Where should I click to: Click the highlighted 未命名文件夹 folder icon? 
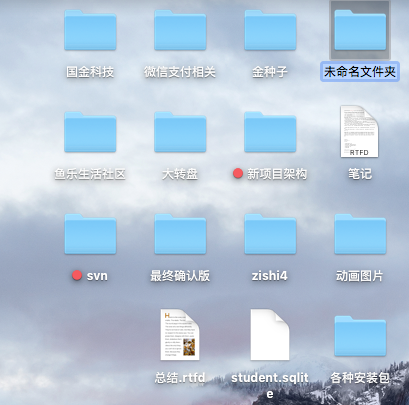pos(360,30)
